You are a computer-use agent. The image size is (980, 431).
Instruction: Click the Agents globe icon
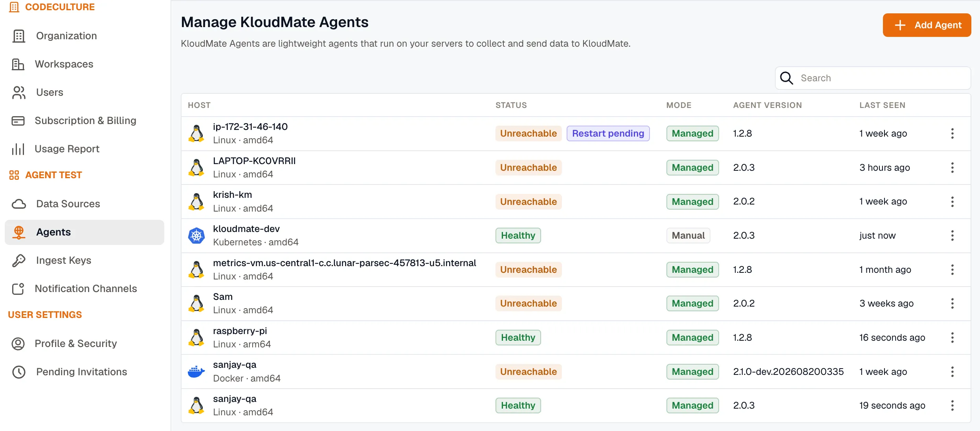[19, 232]
